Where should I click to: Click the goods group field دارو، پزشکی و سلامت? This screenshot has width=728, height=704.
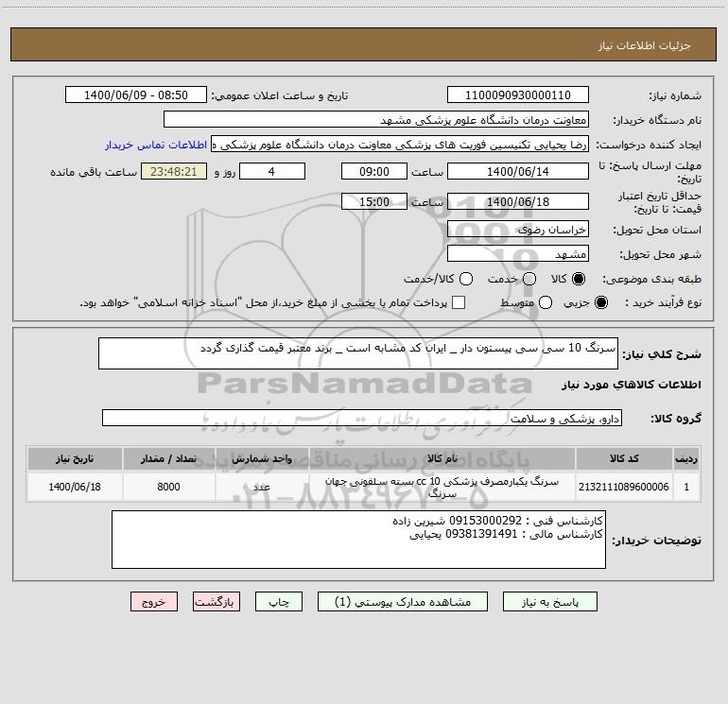click(x=362, y=418)
